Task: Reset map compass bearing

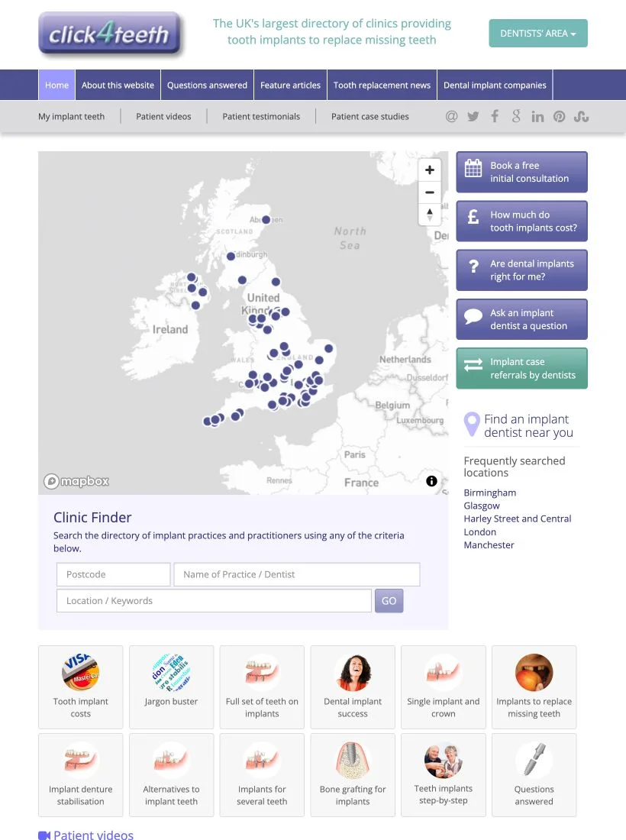Action: point(430,215)
